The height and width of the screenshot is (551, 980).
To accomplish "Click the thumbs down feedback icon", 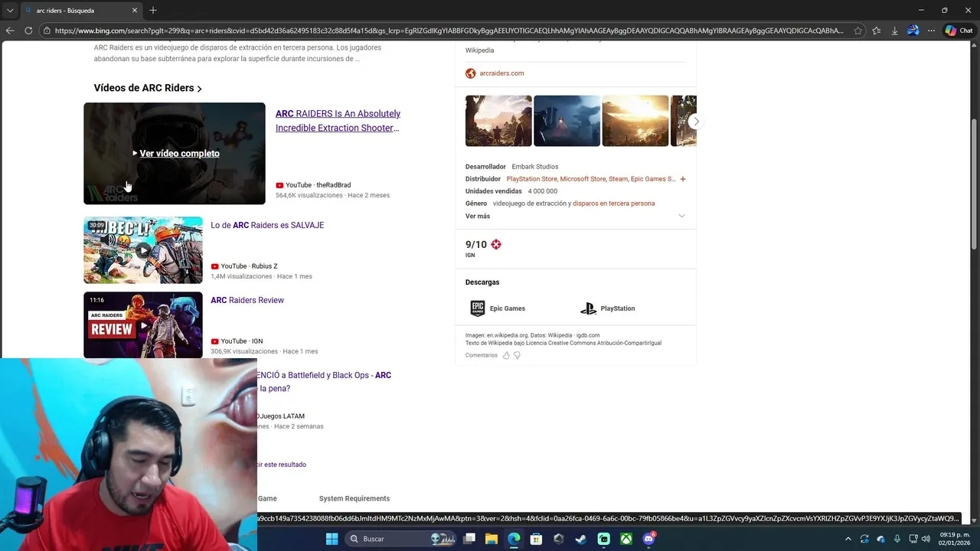I will tap(517, 355).
